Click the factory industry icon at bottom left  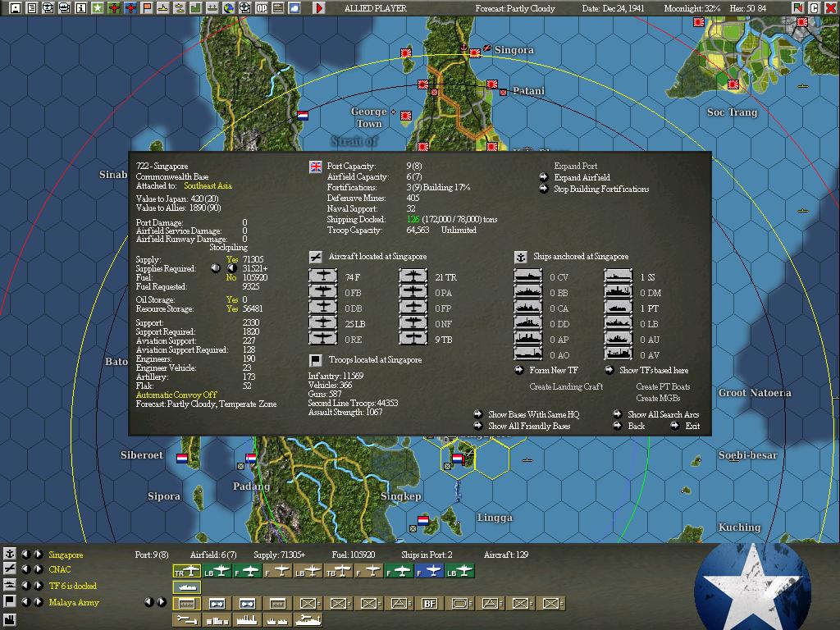(9, 620)
